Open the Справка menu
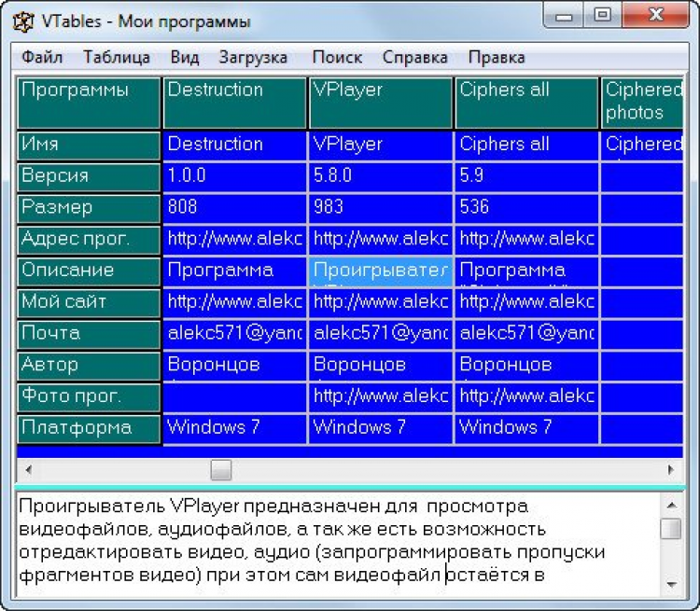Screen dimensions: 700x611 tap(414, 57)
